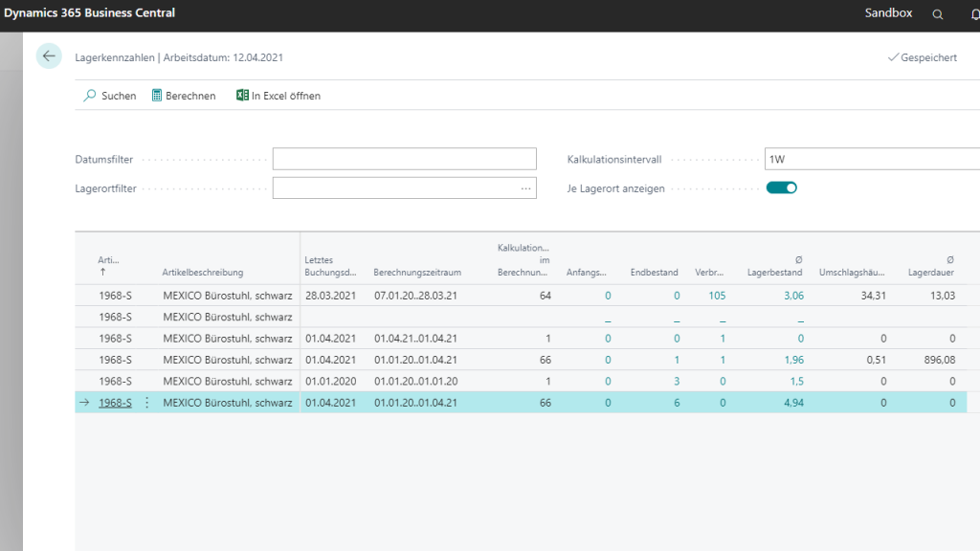The image size is (980, 551).
Task: Open Lagerortfilter lookup ellipsis
Action: [525, 188]
